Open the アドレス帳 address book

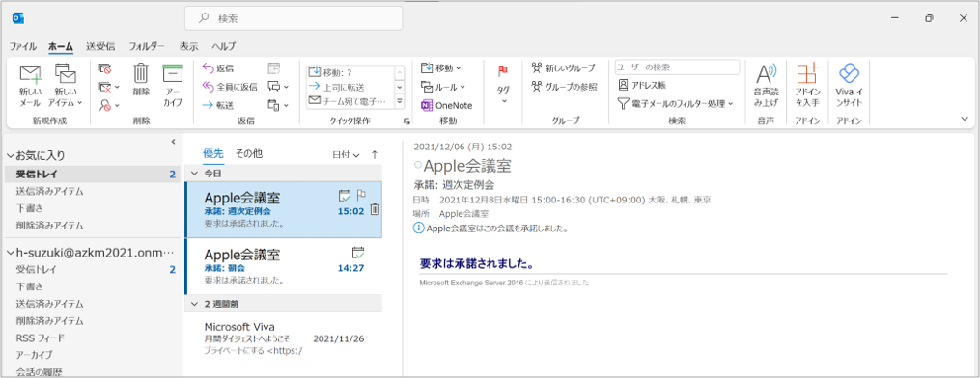(x=642, y=85)
